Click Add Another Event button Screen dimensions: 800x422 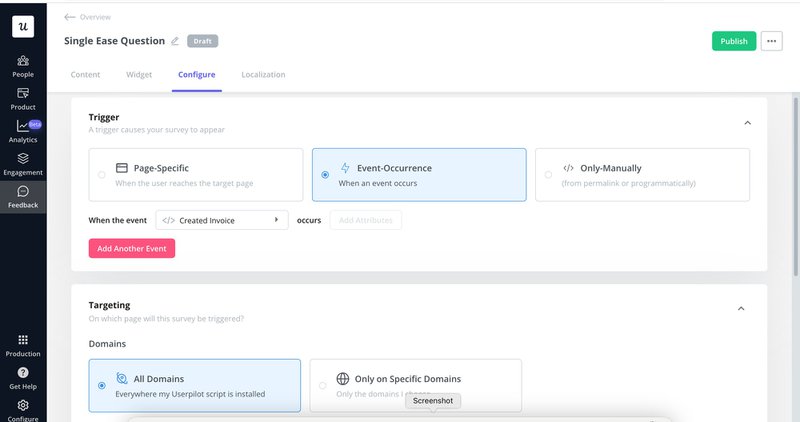coord(132,248)
